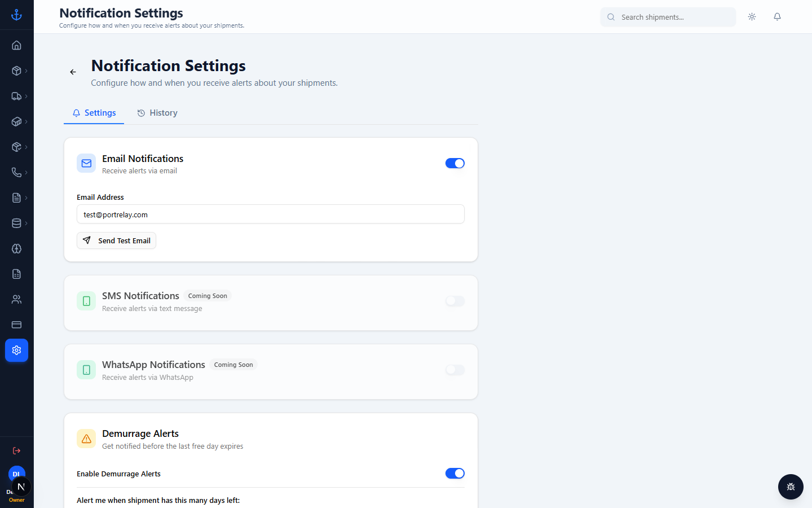
Task: Expand the chevron next to the package box icon
Action: click(x=26, y=71)
